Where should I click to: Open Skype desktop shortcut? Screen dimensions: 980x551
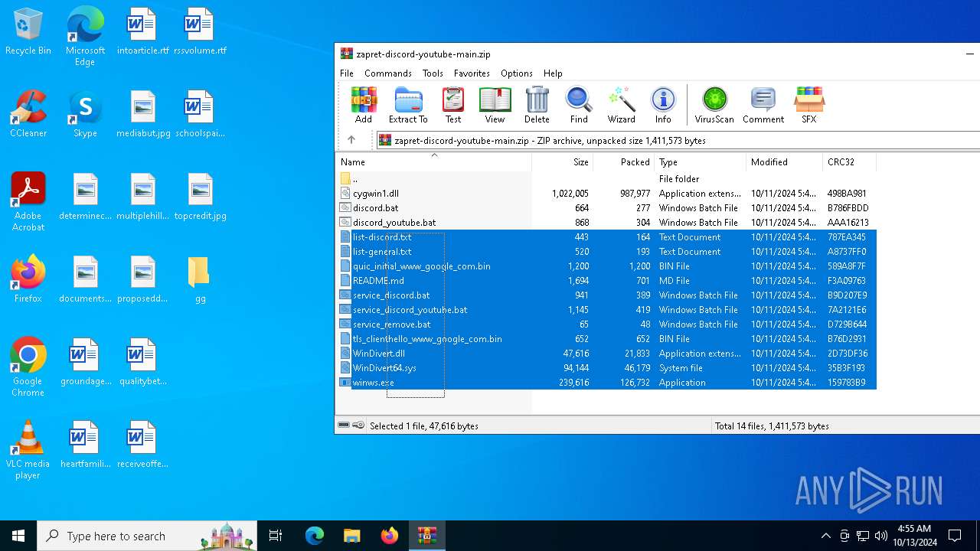tap(85, 114)
